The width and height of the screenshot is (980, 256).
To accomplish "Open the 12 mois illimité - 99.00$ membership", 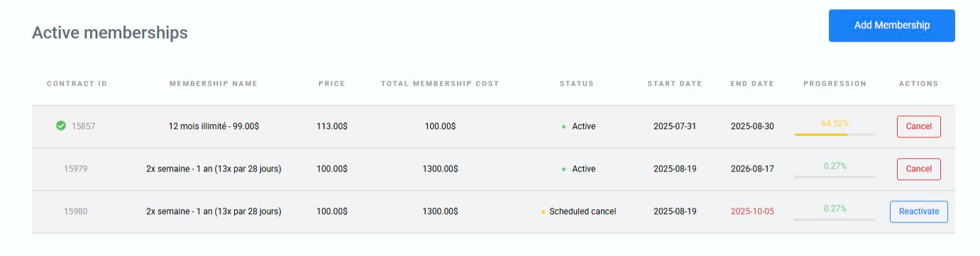I will tap(214, 126).
